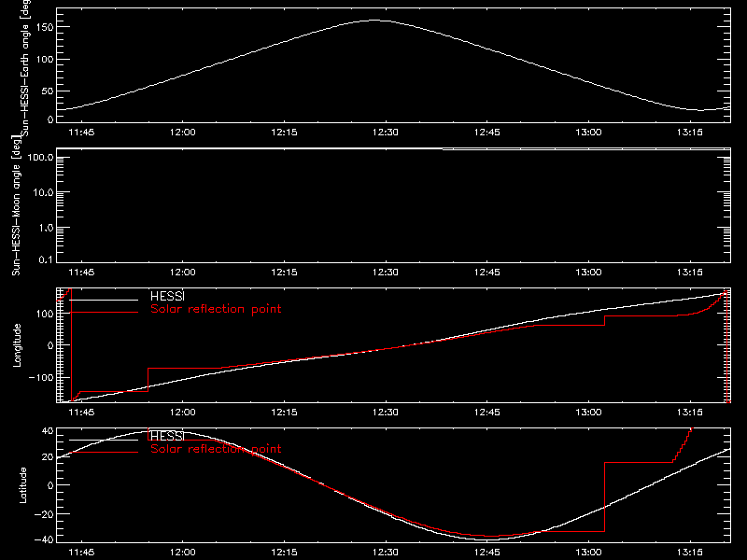Click 100.0 tick on Moon angle axis
The height and width of the screenshot is (560, 747).
(40, 157)
